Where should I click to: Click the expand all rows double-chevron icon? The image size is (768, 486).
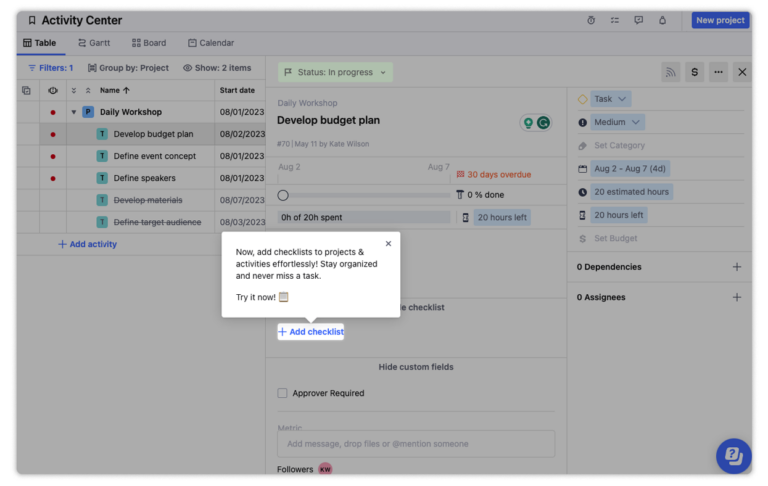pyautogui.click(x=73, y=90)
